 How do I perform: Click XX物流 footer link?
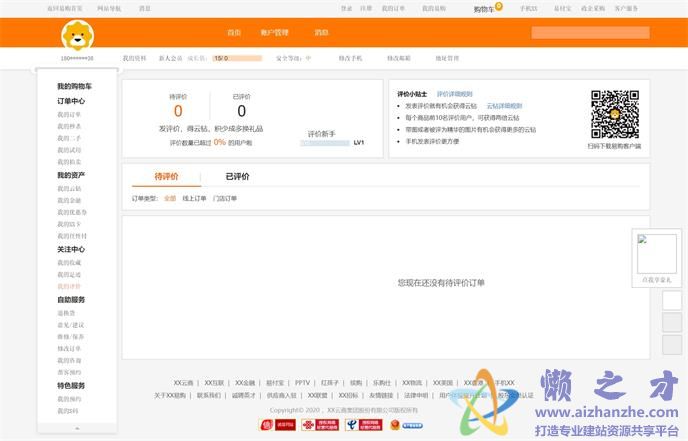[x=412, y=383]
